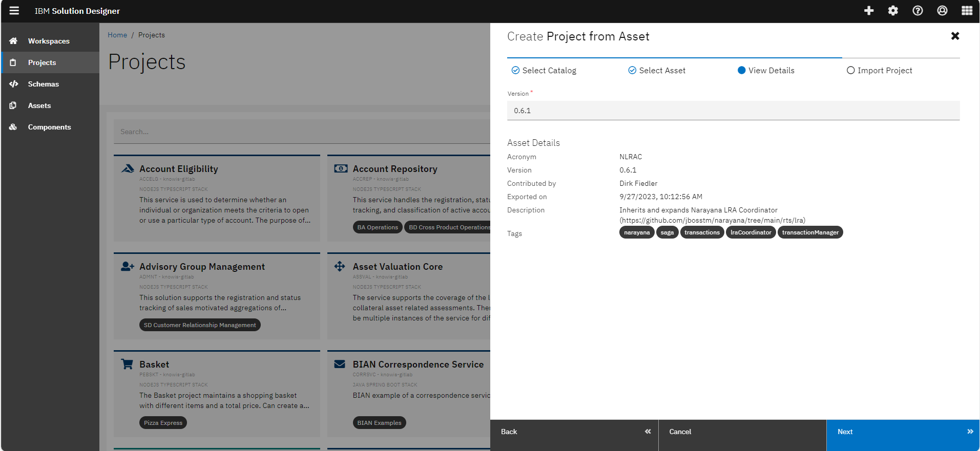Screen dimensions: 980x451
Task: Click the BIAN Examples tag
Action: pyautogui.click(x=379, y=423)
